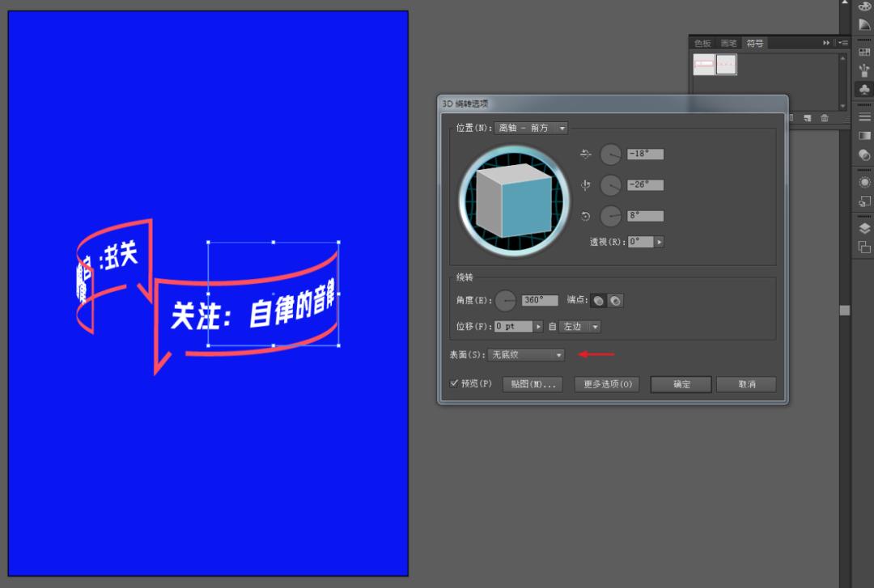
Task: Click the trash icon in the Symbols panel
Action: click(825, 118)
